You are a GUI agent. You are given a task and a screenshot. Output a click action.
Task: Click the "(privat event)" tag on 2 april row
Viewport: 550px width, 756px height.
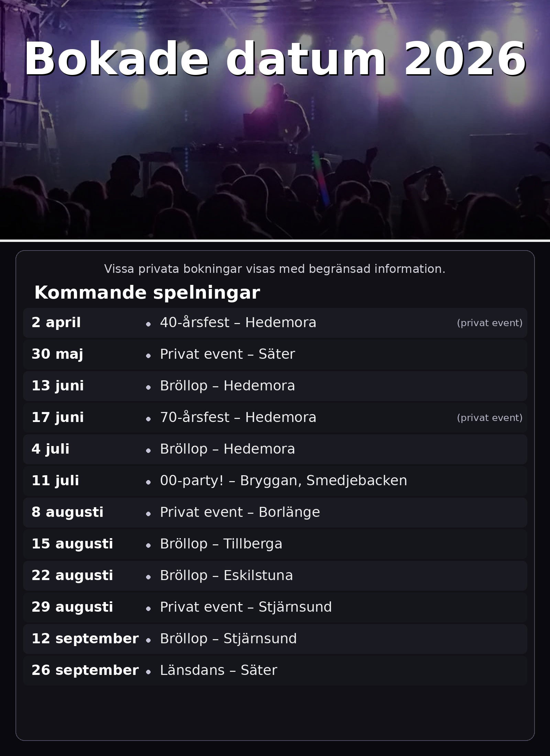coord(489,323)
